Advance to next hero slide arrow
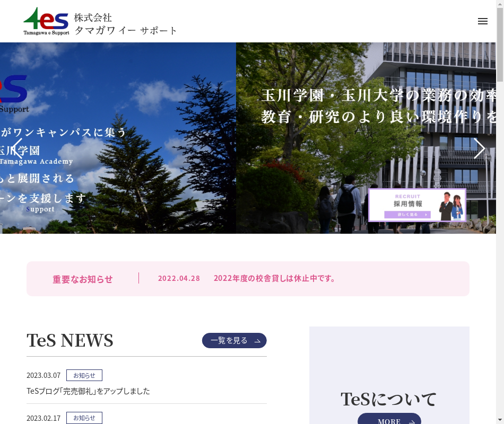The width and height of the screenshot is (504, 424). (x=480, y=148)
